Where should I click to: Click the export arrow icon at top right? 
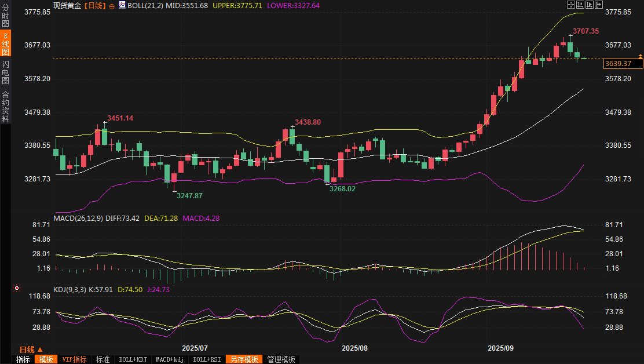pyautogui.click(x=599, y=5)
